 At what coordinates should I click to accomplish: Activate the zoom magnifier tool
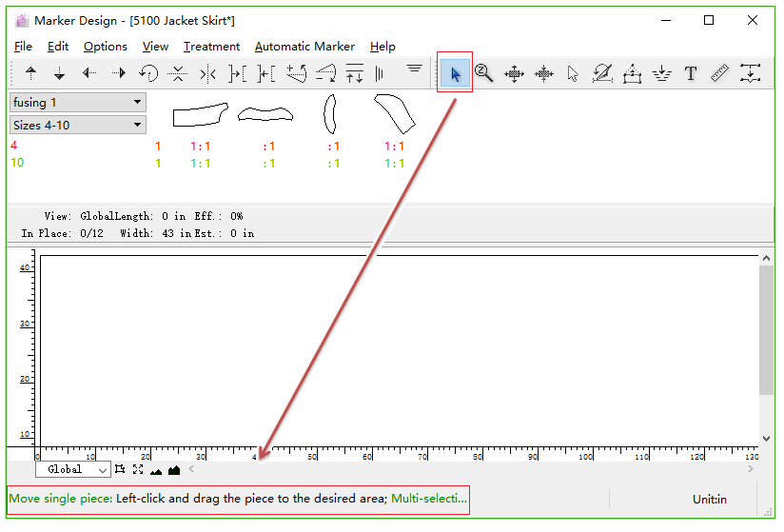483,73
